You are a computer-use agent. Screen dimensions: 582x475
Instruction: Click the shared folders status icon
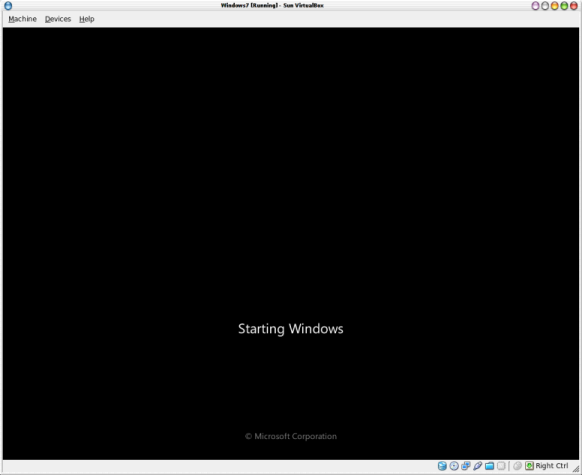click(489, 466)
